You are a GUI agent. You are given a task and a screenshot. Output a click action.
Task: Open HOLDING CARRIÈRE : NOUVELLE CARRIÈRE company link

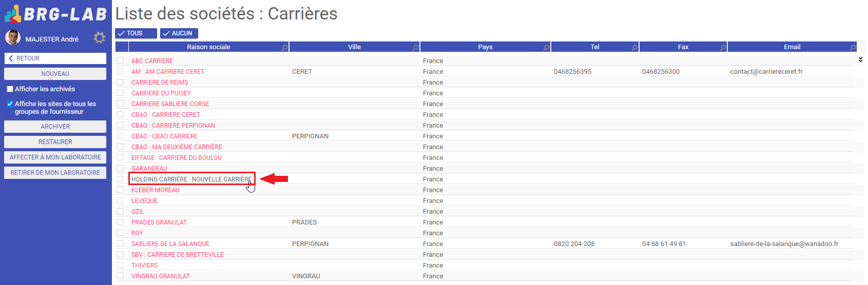click(x=191, y=179)
